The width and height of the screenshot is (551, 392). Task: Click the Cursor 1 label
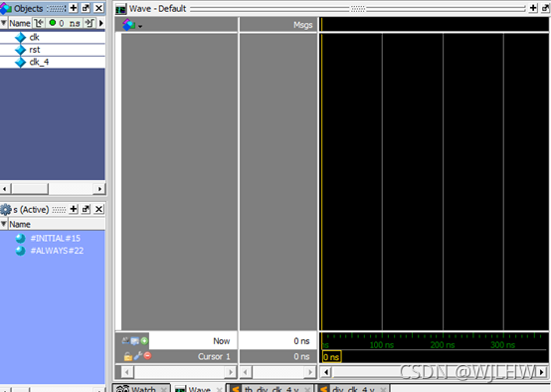coord(214,356)
